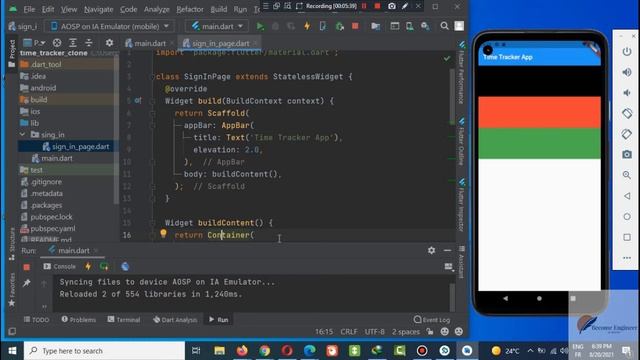Decrease emulator volume
Image resolution: width=640 pixels, height=360 pixels.
point(627,93)
